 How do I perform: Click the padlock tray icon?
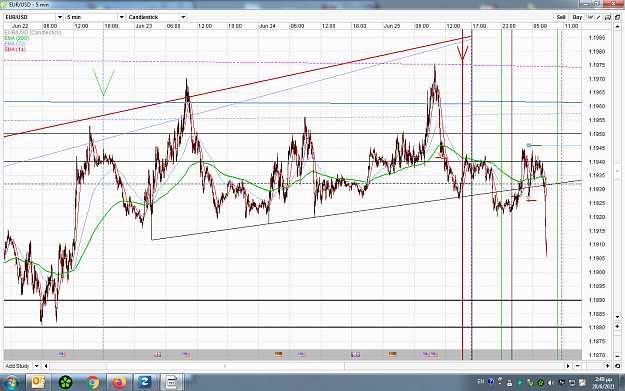[509, 383]
